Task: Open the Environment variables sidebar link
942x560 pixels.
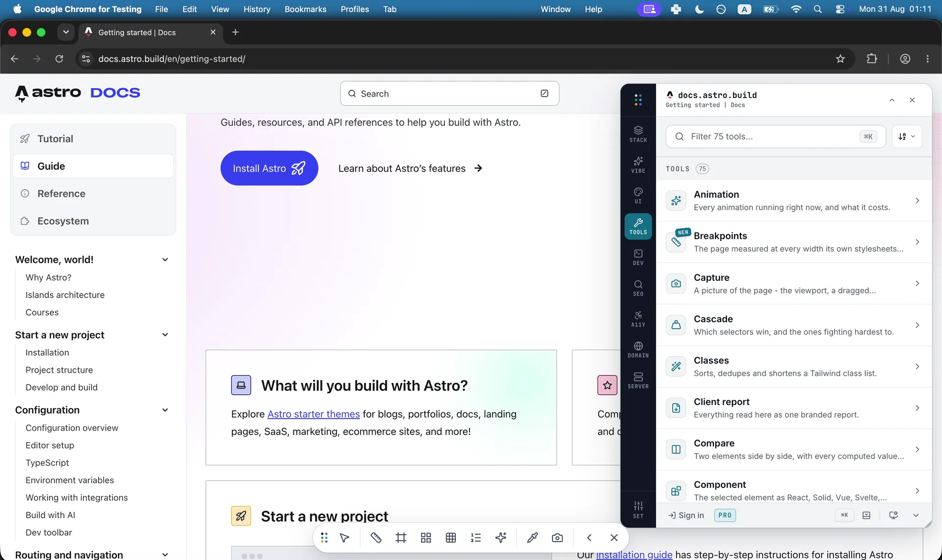Action: click(70, 481)
